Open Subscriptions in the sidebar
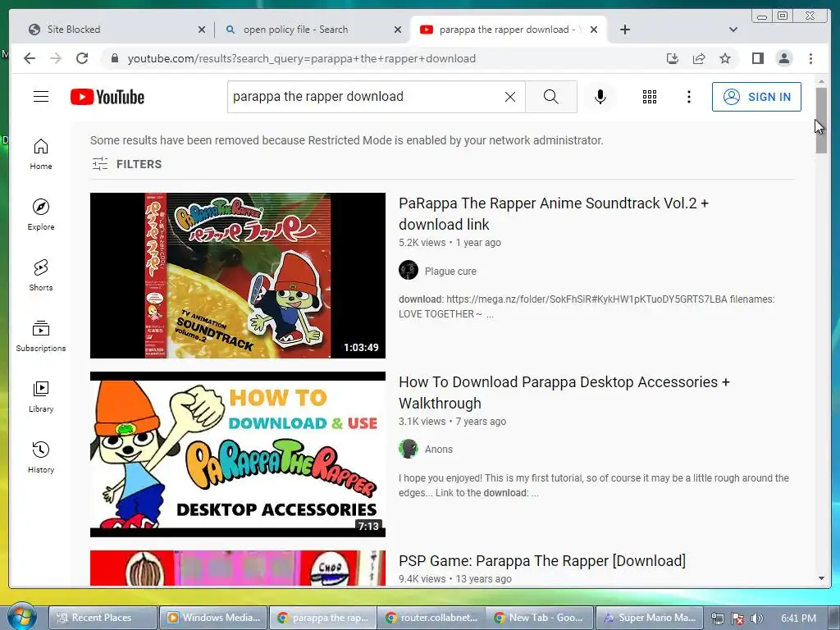 [41, 336]
